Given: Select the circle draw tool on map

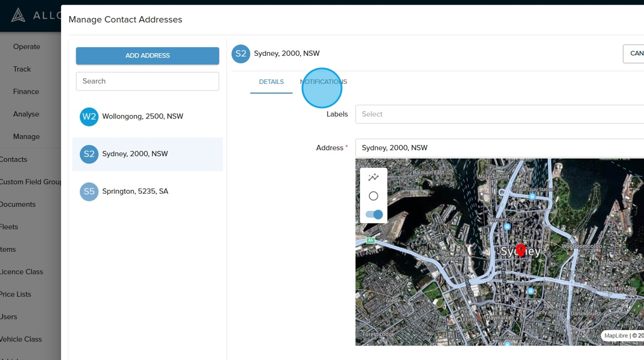Looking at the screenshot, I should click(x=373, y=196).
